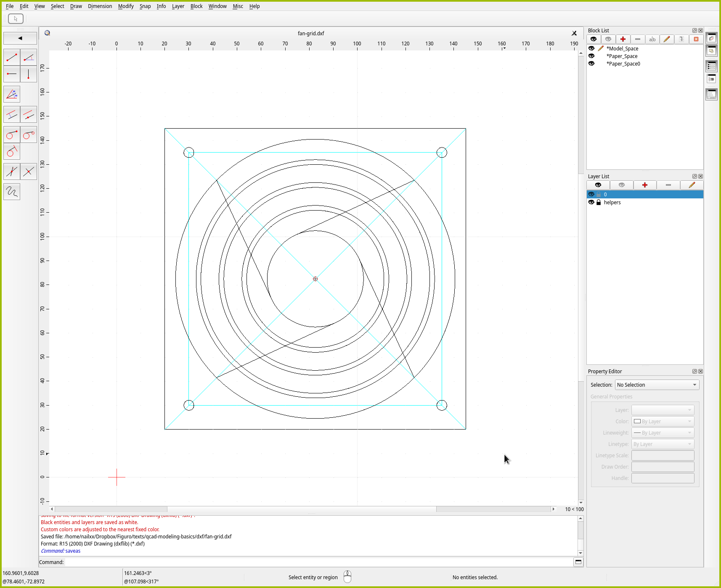The height and width of the screenshot is (588, 721).
Task: Open the Dimension menu
Action: [100, 6]
